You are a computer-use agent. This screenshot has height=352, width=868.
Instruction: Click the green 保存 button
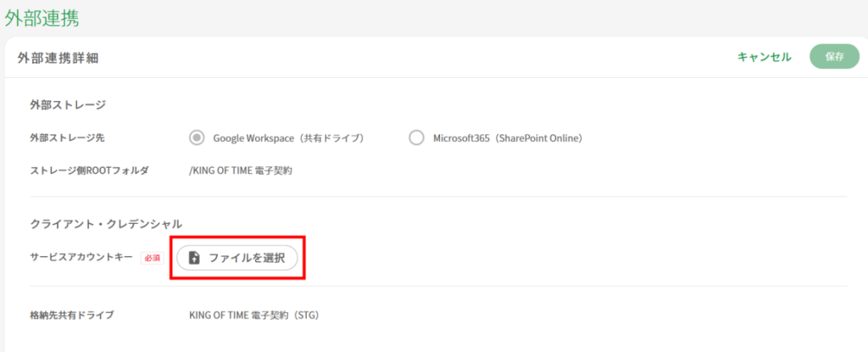point(834,57)
